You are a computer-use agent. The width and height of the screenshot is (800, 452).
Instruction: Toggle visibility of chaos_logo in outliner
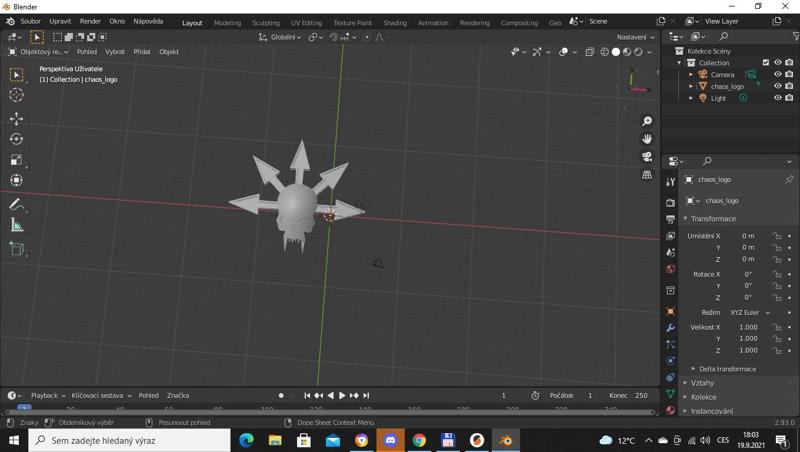(778, 86)
